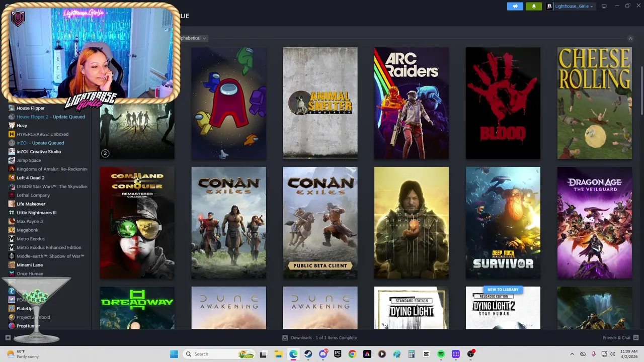Expand the Lighthouse_Girlie account dropdown
Viewport: 644px width, 362px height.
[570, 6]
